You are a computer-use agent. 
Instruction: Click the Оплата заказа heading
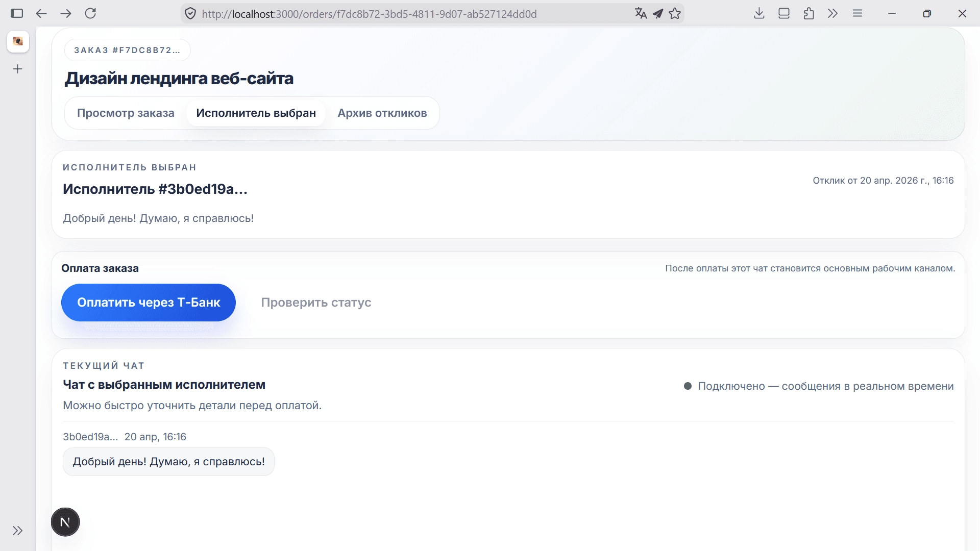pyautogui.click(x=100, y=268)
